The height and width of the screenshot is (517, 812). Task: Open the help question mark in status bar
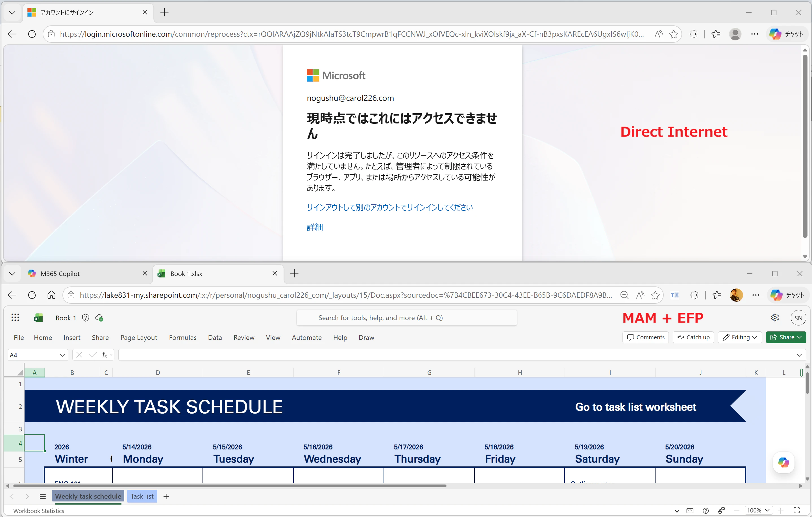pos(706,511)
